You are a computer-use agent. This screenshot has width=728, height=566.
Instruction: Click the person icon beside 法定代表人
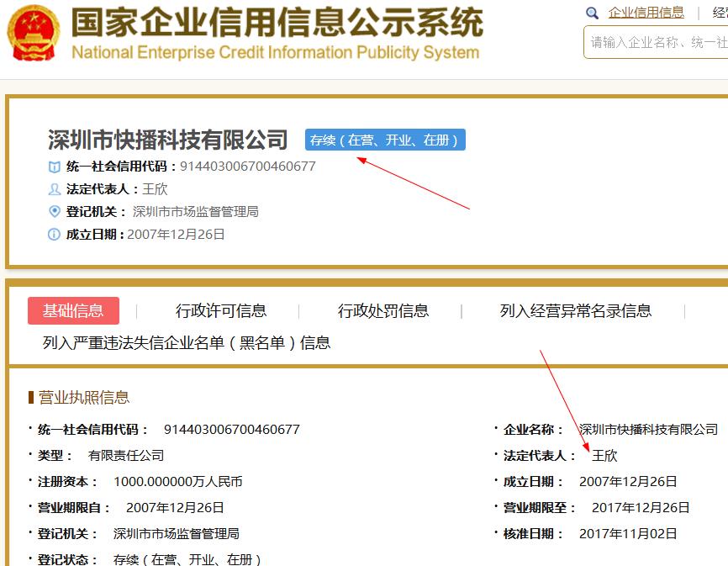55,189
